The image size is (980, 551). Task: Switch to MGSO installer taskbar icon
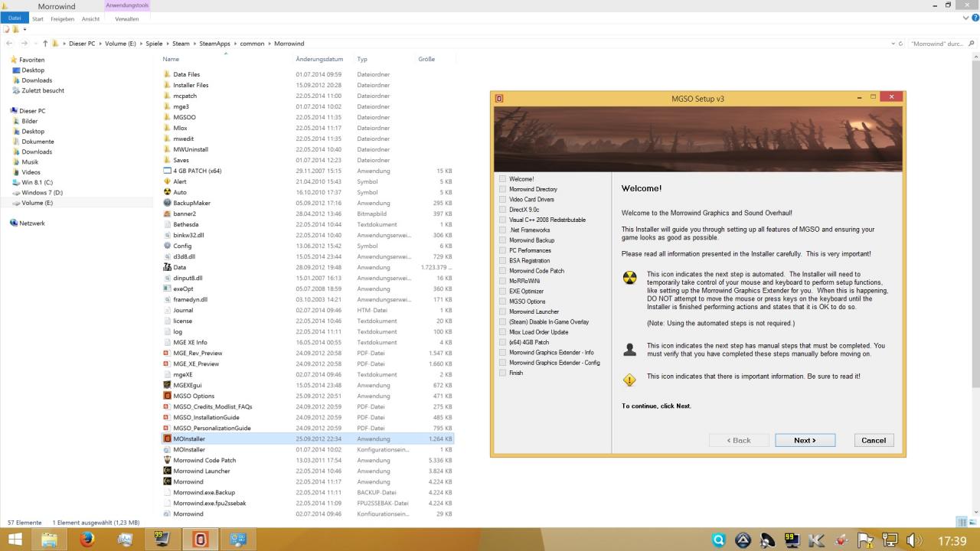pos(201,540)
